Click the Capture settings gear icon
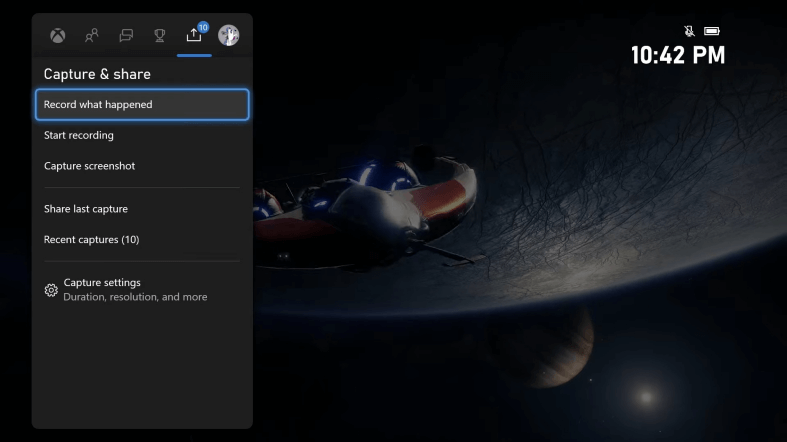Screen dimensions: 787x442 point(51,290)
